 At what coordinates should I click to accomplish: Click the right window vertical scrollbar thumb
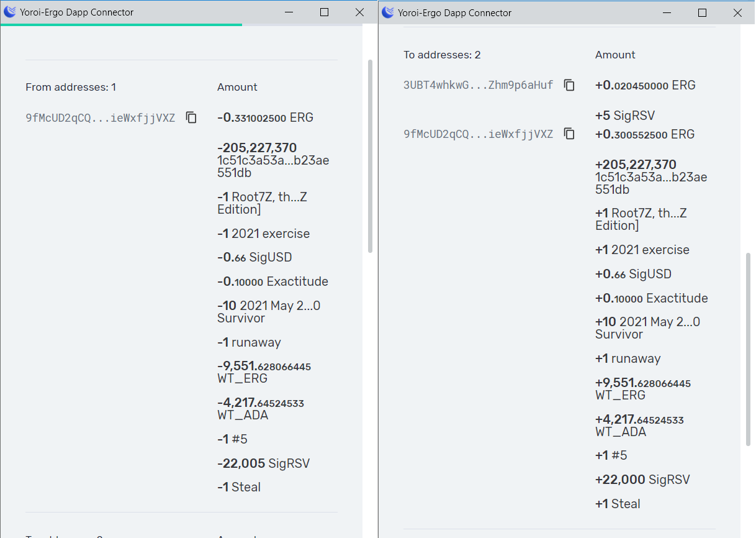point(749,349)
